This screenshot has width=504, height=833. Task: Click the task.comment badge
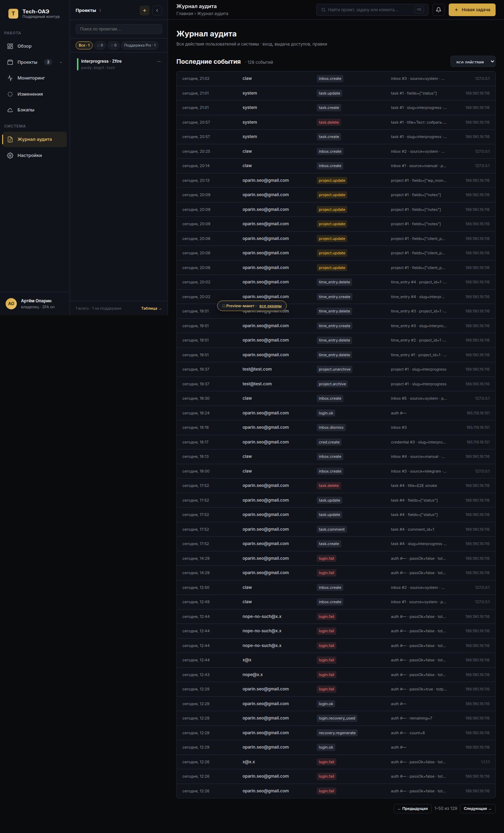pos(331,529)
